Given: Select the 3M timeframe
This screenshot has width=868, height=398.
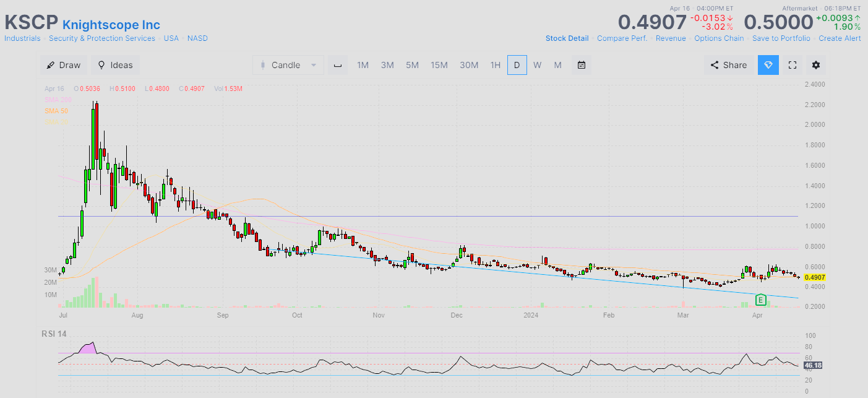Looking at the screenshot, I should click(387, 65).
